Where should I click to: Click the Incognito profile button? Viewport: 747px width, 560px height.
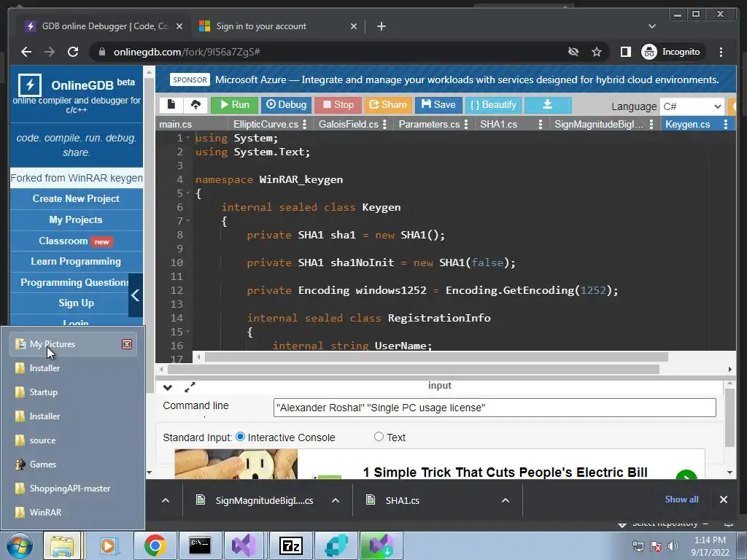coord(672,52)
